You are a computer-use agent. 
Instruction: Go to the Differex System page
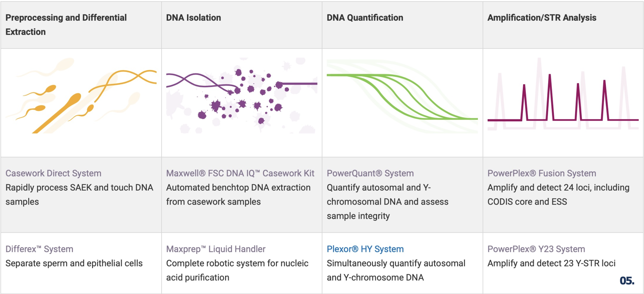(39, 249)
